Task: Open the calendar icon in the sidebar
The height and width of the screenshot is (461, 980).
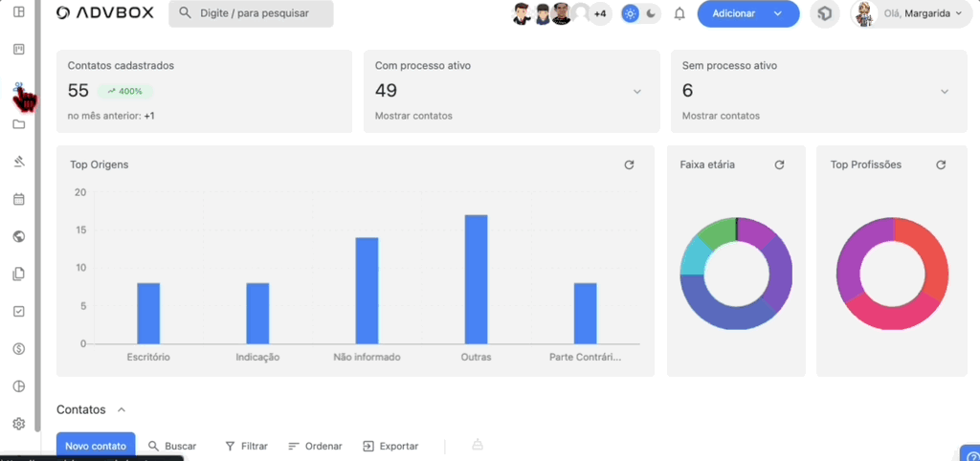Action: 18,200
